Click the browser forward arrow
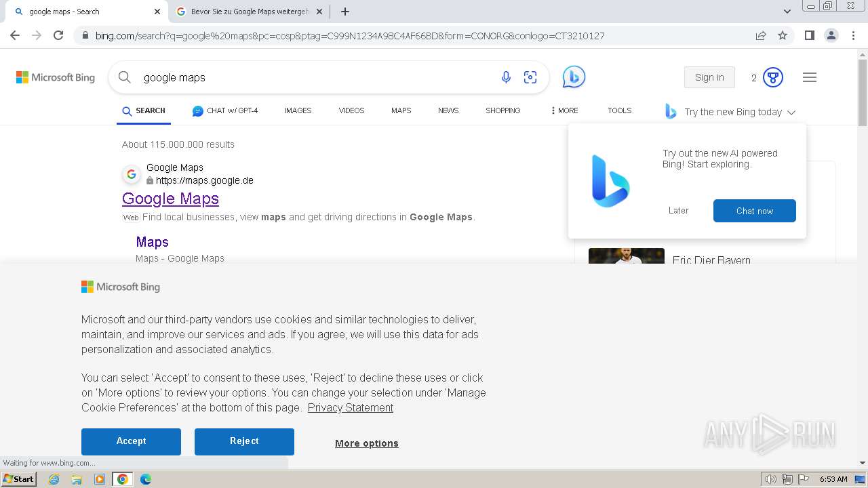 (x=37, y=35)
